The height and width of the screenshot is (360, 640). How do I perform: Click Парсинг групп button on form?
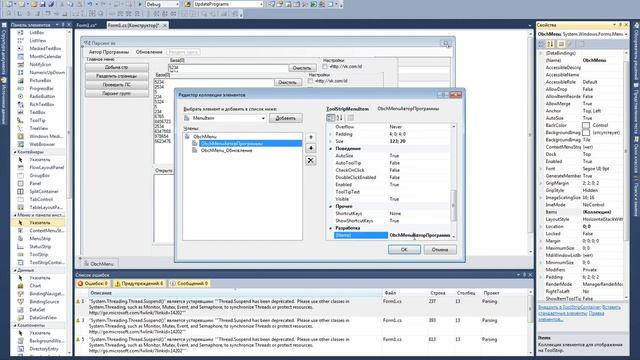pyautogui.click(x=117, y=93)
